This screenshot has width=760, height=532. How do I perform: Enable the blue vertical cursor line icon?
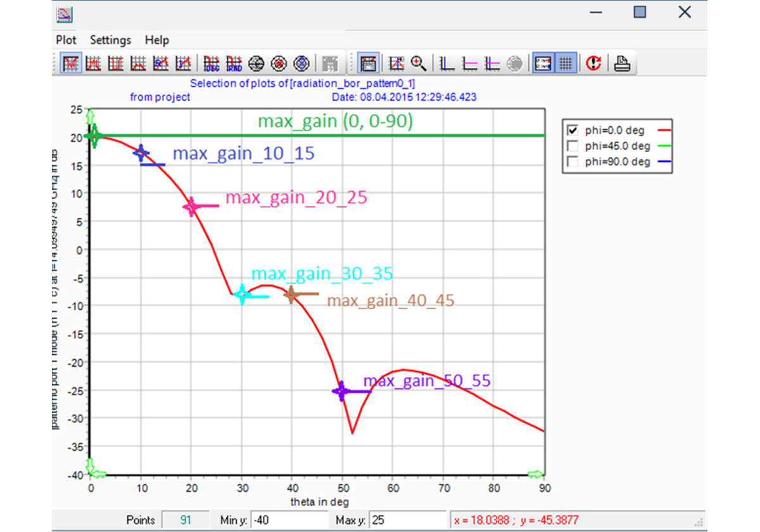(448, 63)
